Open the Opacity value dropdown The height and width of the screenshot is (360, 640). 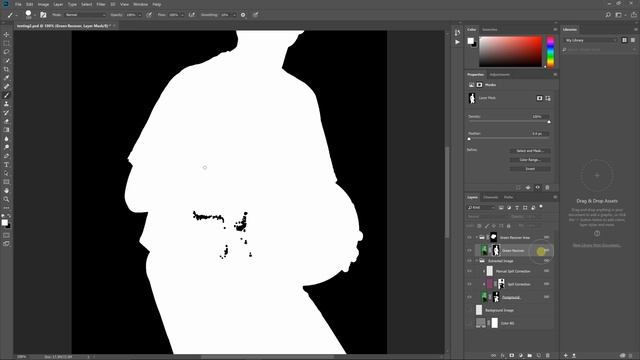coord(140,15)
